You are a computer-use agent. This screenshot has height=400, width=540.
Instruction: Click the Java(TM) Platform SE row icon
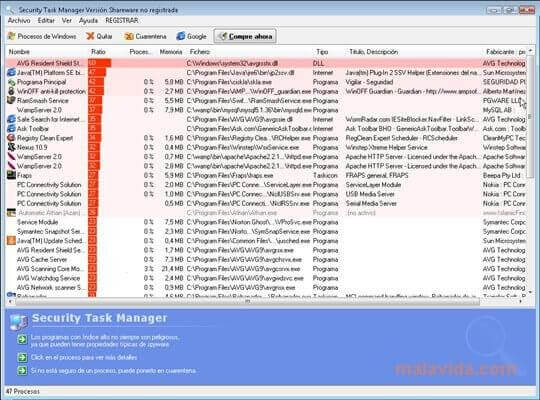[x=11, y=73]
